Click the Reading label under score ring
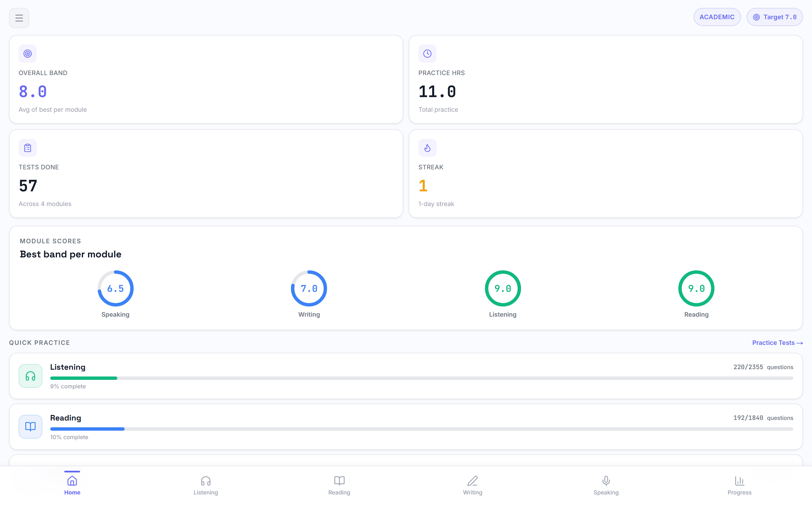The image size is (812, 508). click(x=696, y=314)
